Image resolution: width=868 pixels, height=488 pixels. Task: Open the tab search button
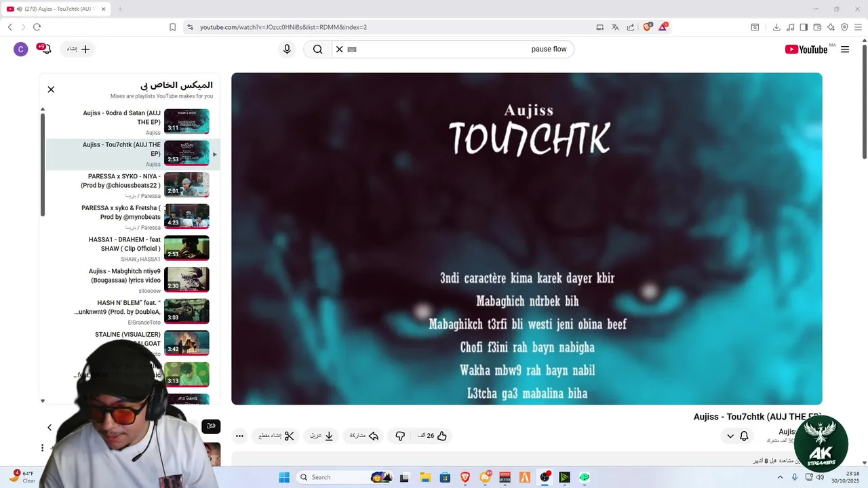point(755,27)
